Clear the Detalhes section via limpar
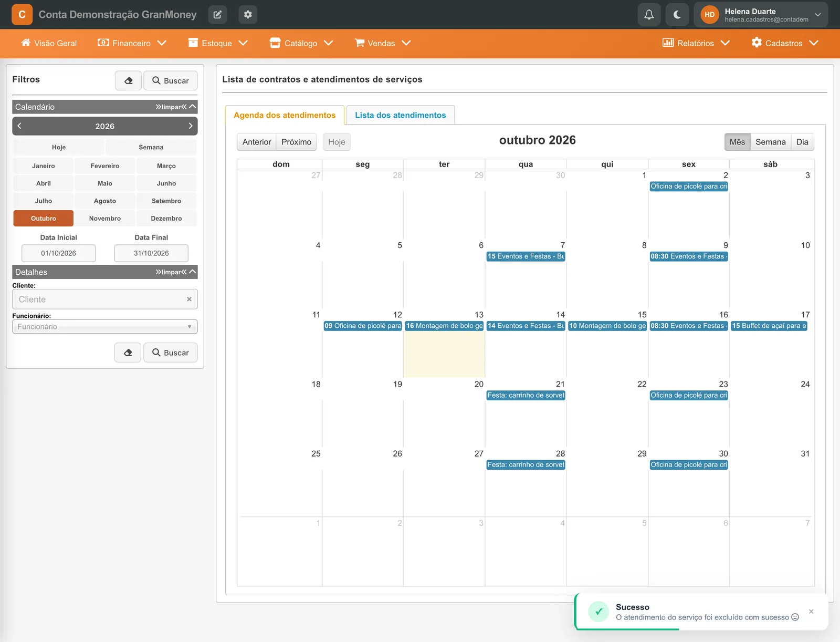 click(x=171, y=272)
